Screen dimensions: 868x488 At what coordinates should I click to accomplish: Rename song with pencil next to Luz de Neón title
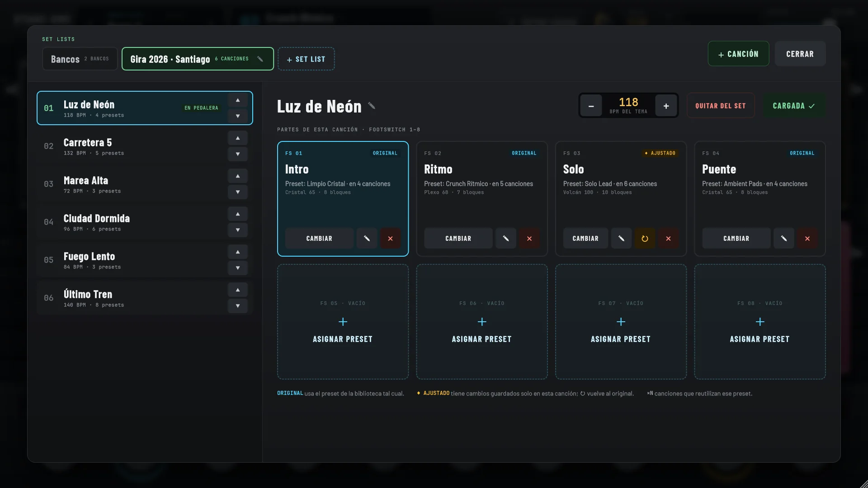372,106
